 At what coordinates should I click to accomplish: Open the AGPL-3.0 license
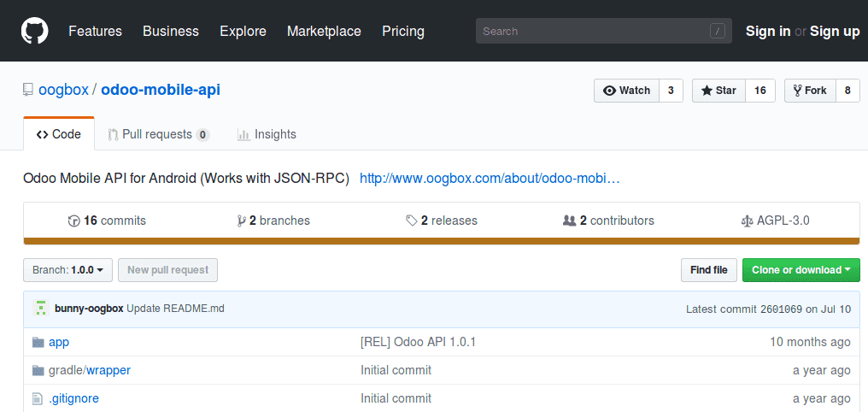pos(775,221)
